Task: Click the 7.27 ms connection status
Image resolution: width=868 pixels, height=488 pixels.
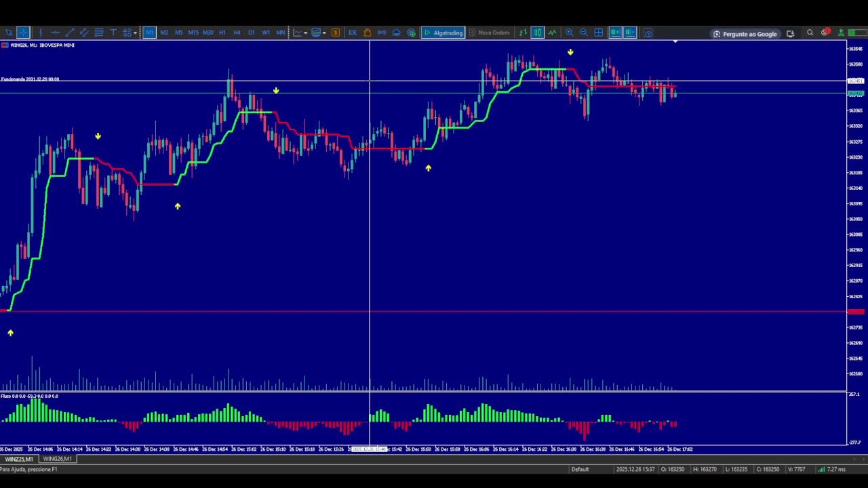Action: pos(831,469)
